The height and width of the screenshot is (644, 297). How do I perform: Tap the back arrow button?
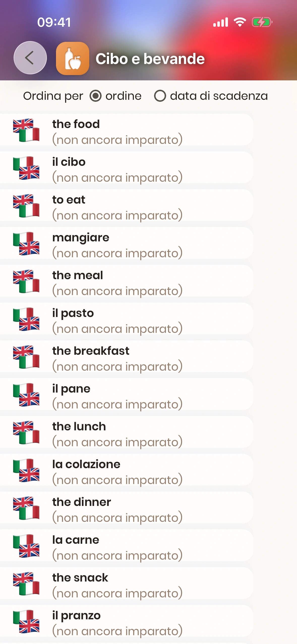pos(30,58)
